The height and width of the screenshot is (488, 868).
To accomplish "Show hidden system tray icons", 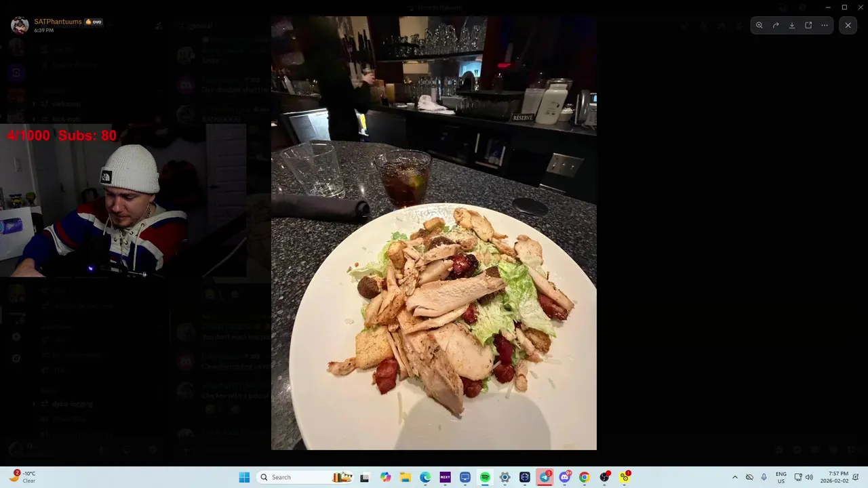I will (734, 477).
